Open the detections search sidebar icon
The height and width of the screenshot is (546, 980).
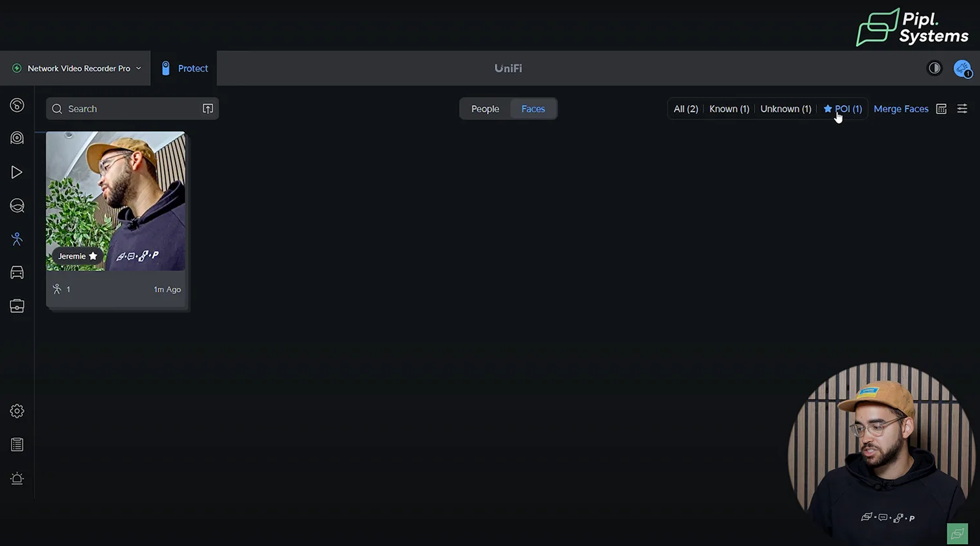pyautogui.click(x=17, y=206)
